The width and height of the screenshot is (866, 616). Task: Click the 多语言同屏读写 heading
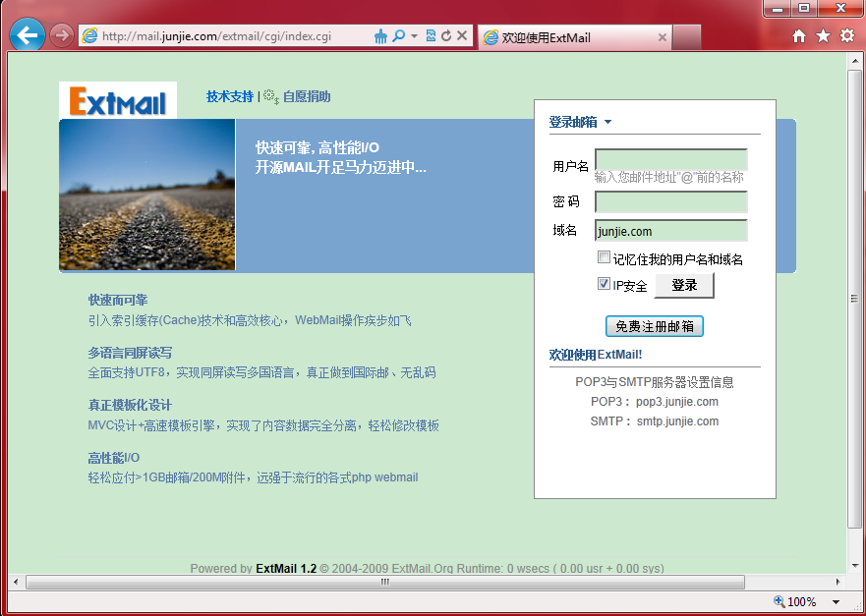click(130, 353)
